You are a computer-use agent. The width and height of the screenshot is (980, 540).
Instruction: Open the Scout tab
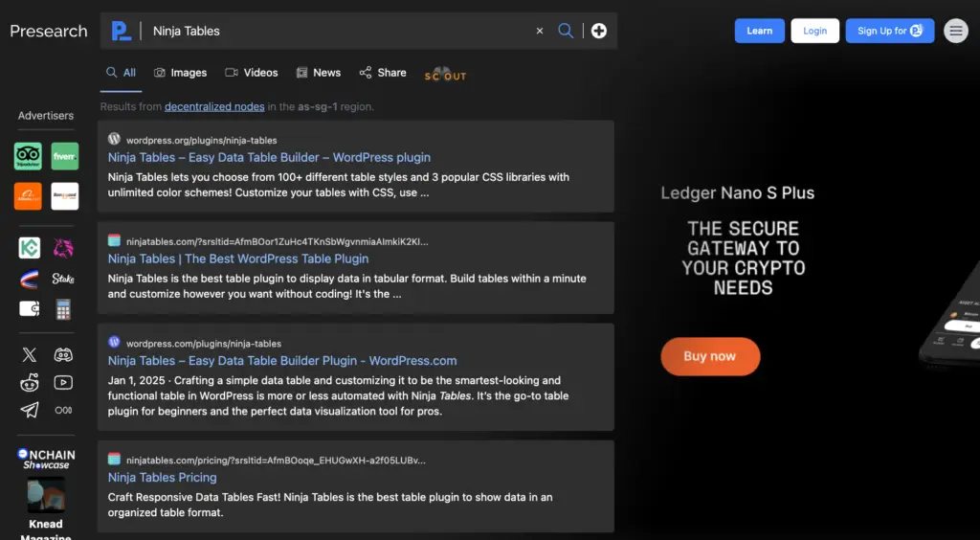[446, 74]
